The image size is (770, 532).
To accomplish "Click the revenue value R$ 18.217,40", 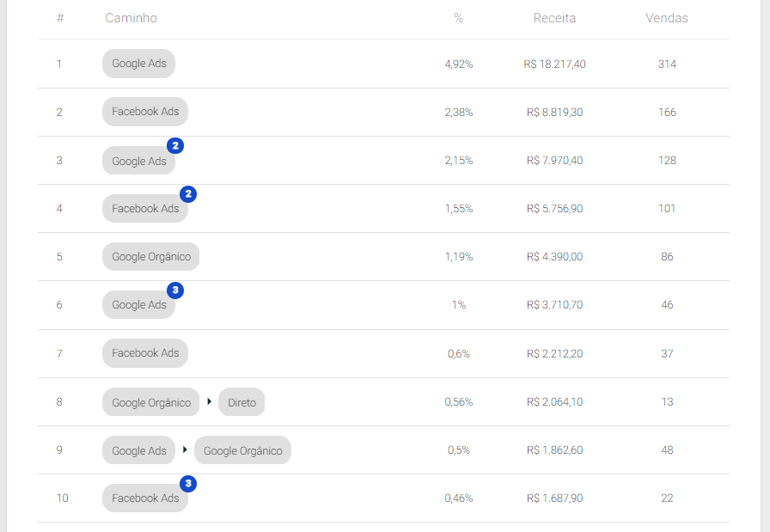I will pos(554,64).
